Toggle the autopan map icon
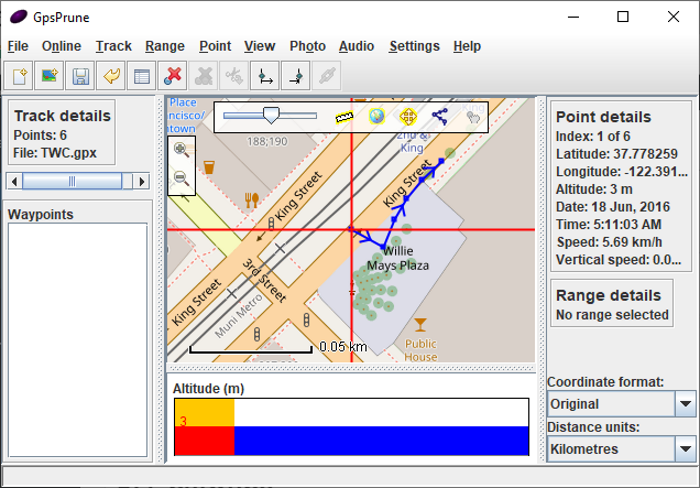 click(408, 117)
